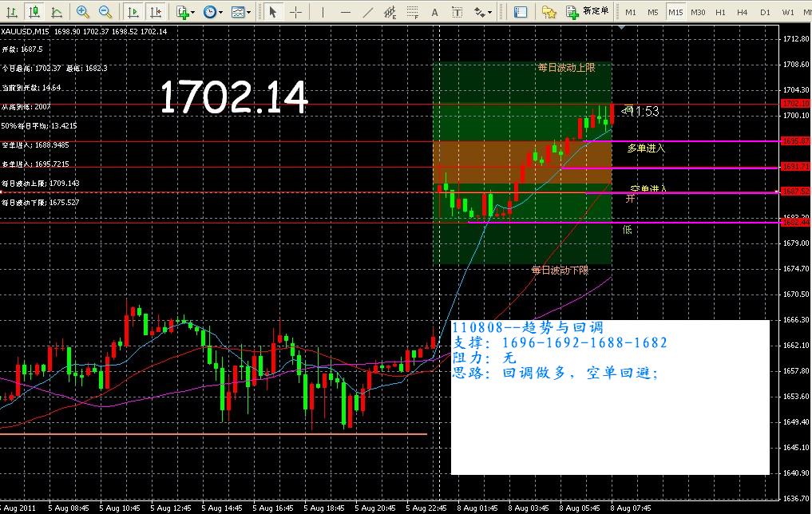The width and height of the screenshot is (812, 514).
Task: Toggle candlestick chart mode
Action: (34, 12)
